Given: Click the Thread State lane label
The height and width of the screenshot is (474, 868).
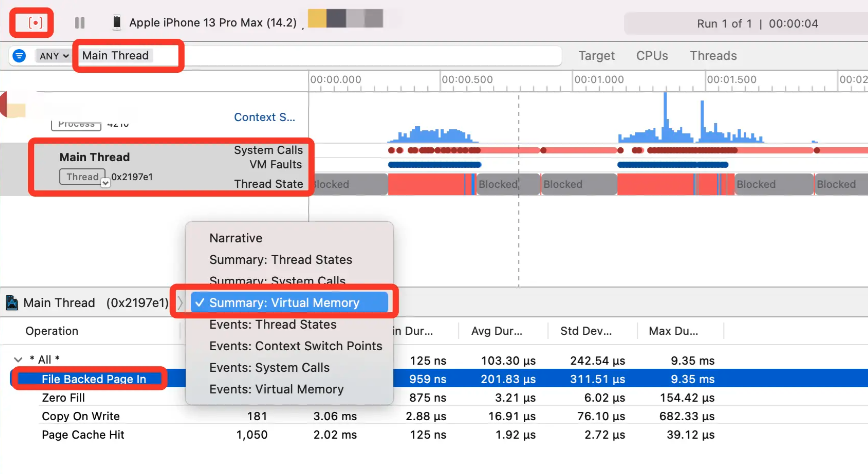Looking at the screenshot, I should [268, 184].
